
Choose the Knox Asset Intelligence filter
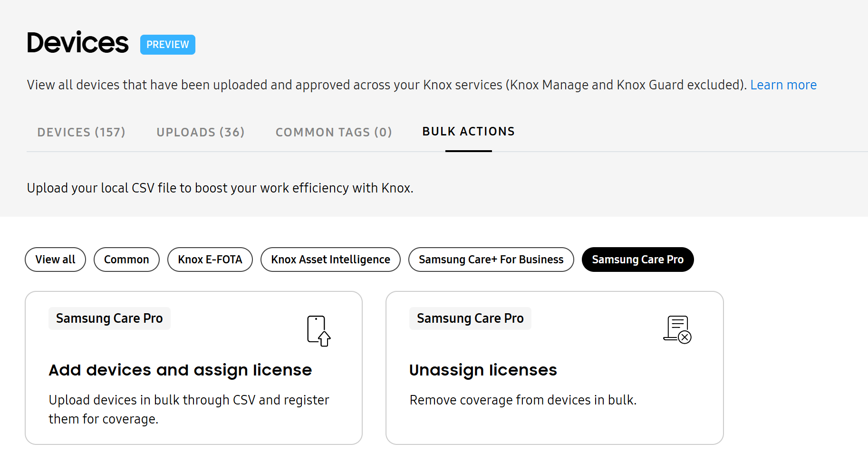(x=331, y=260)
